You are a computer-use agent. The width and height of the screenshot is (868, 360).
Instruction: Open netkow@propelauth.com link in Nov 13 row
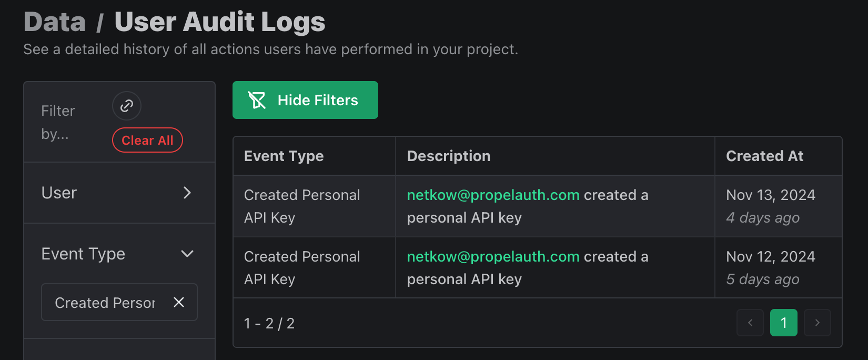pyautogui.click(x=493, y=195)
